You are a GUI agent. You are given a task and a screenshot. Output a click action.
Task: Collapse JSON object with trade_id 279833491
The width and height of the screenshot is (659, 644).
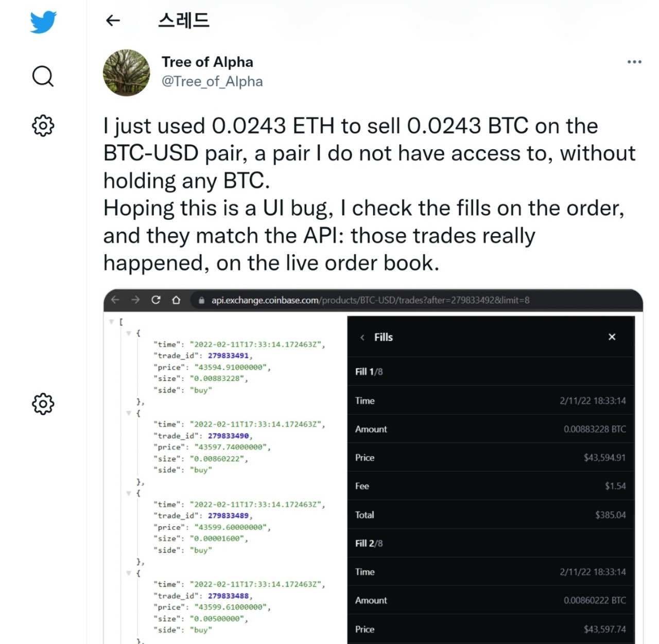pyautogui.click(x=129, y=333)
